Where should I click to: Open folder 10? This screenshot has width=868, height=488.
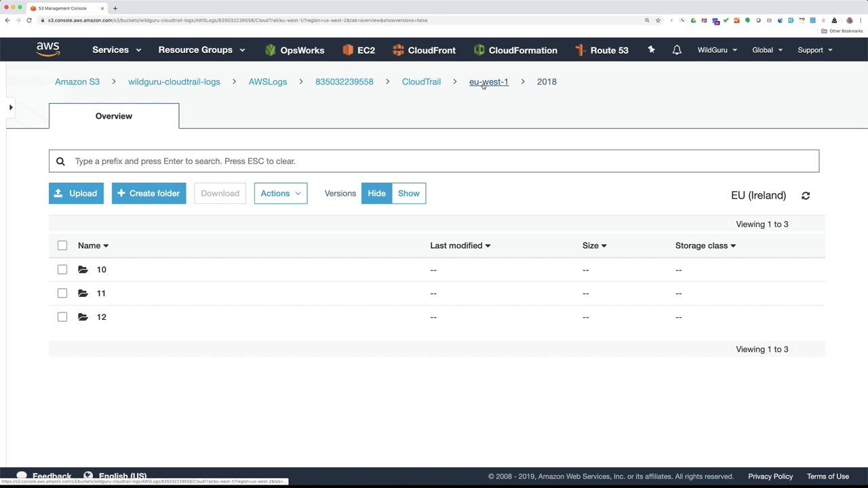click(x=102, y=270)
